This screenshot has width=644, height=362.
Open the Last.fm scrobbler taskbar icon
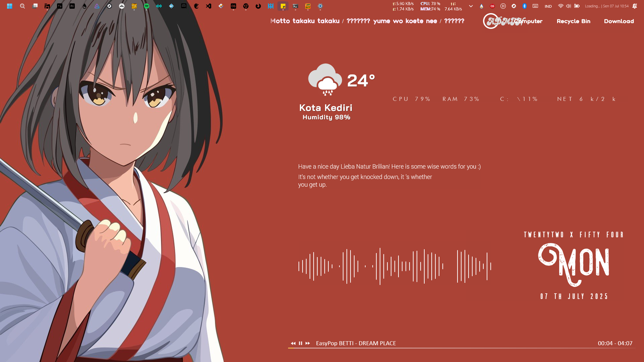click(233, 6)
